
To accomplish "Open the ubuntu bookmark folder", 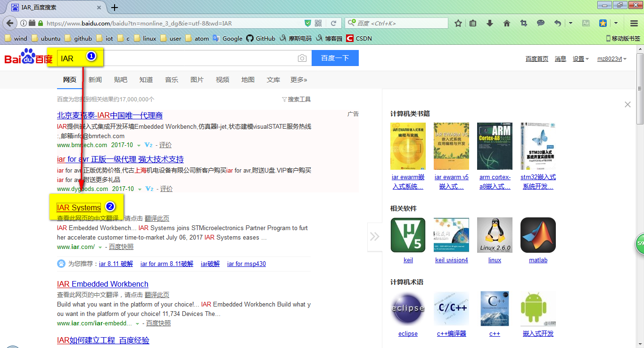I will (46, 38).
